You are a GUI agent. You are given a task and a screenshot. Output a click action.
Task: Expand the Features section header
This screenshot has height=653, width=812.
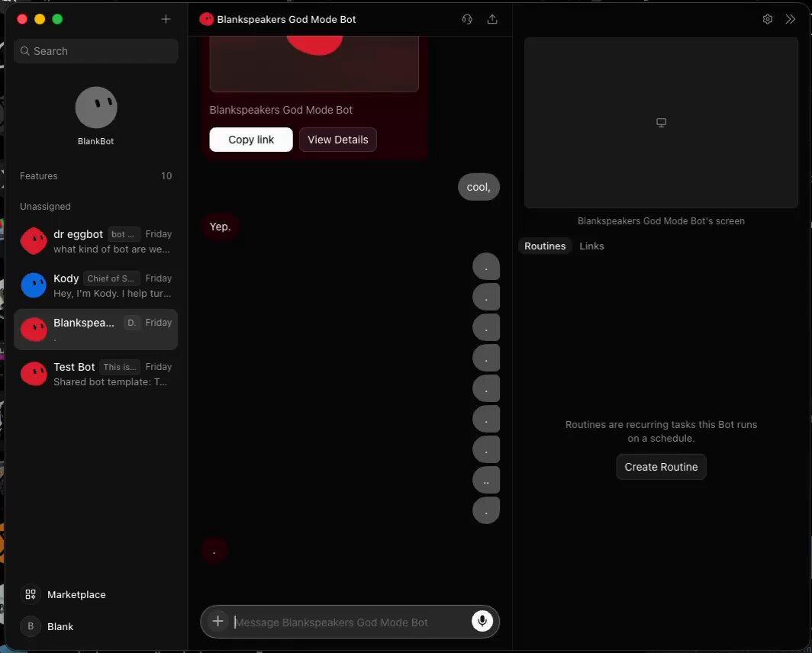pyautogui.click(x=96, y=176)
